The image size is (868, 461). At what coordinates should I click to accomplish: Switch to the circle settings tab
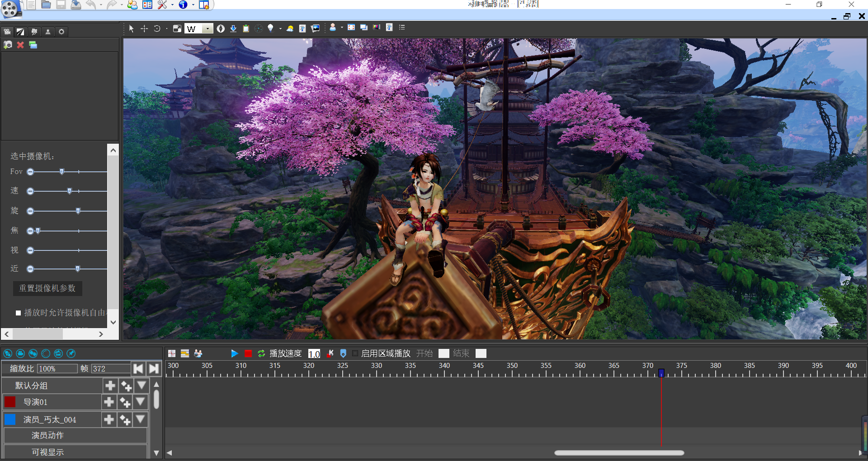click(x=61, y=32)
